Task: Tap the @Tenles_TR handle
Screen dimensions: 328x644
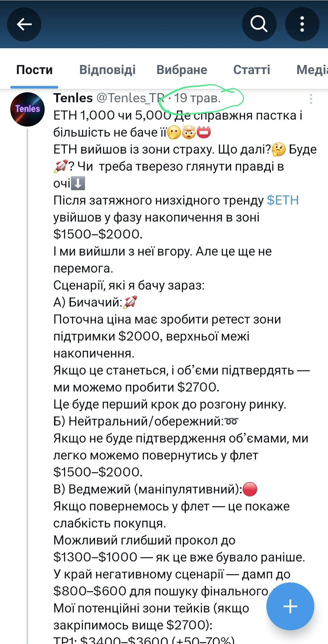Action: pyautogui.click(x=130, y=98)
